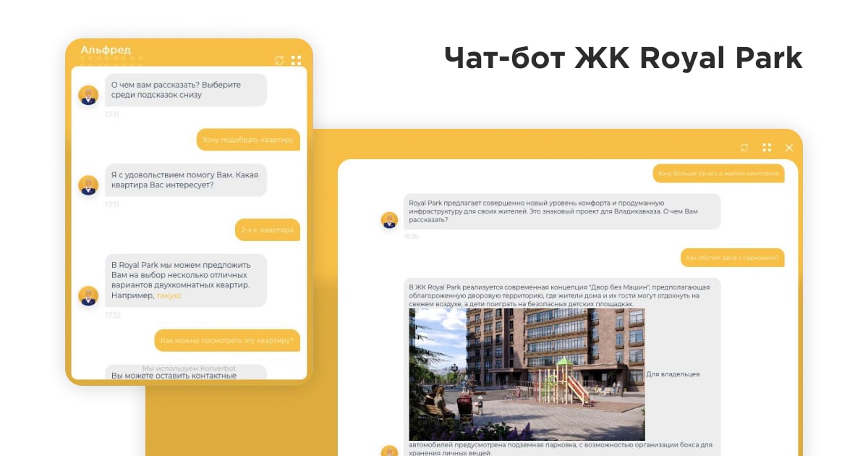This screenshot has width=868, height=456.
Task: Open the playground courtyard image in chat
Action: click(527, 375)
